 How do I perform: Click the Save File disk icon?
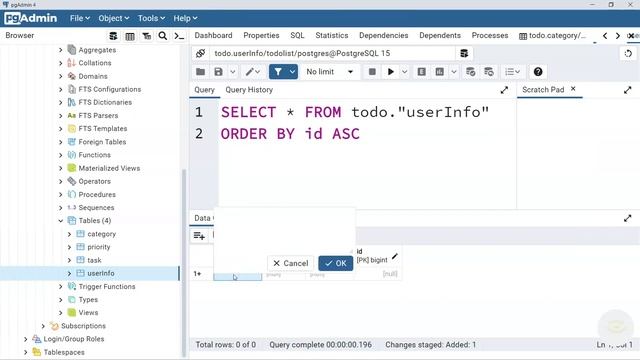[x=218, y=72]
